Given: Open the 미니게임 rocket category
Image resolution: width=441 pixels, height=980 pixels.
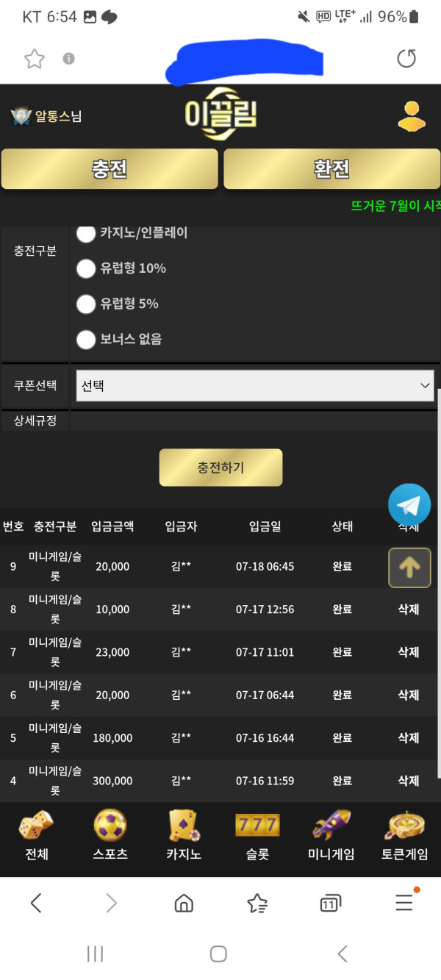Looking at the screenshot, I should [331, 835].
